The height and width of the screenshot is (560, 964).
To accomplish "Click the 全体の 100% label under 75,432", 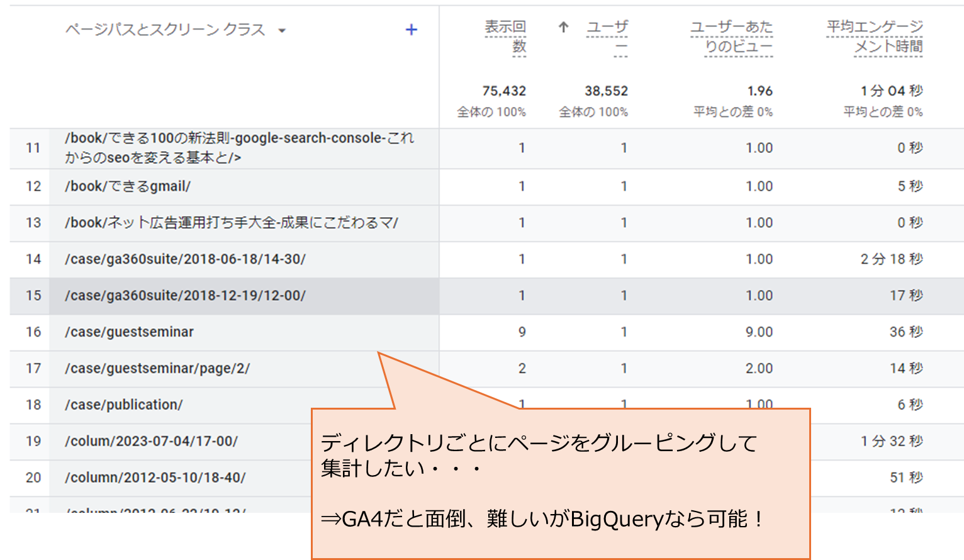I will click(x=491, y=112).
